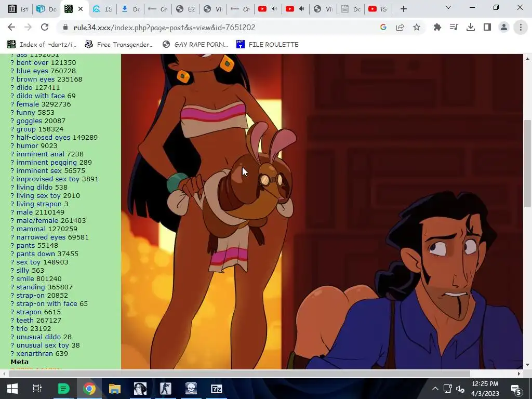Reload the current page
Image resolution: width=532 pixels, height=399 pixels.
[x=45, y=27]
